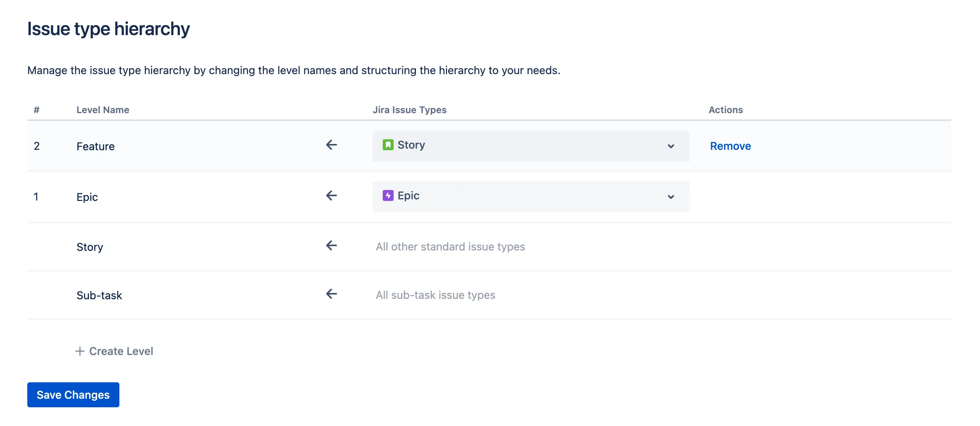Expand chevron in Feature row dropdown
The height and width of the screenshot is (426, 980).
(x=671, y=146)
